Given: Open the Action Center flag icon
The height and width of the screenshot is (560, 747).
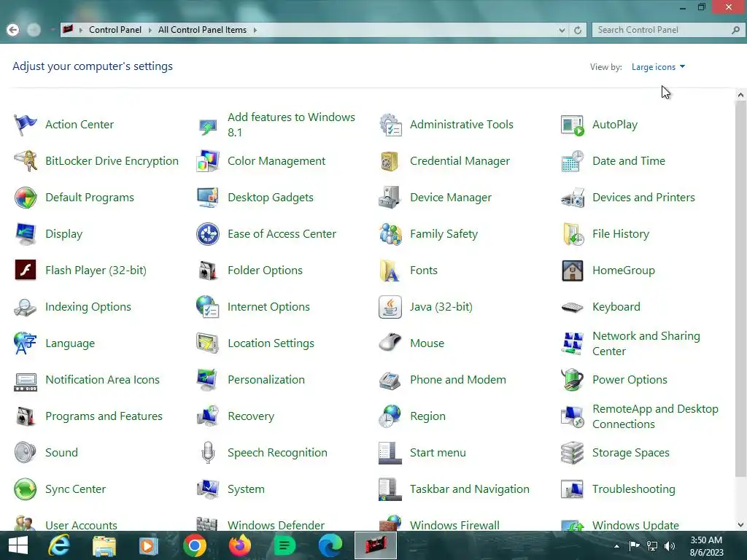Looking at the screenshot, I should 26,125.
